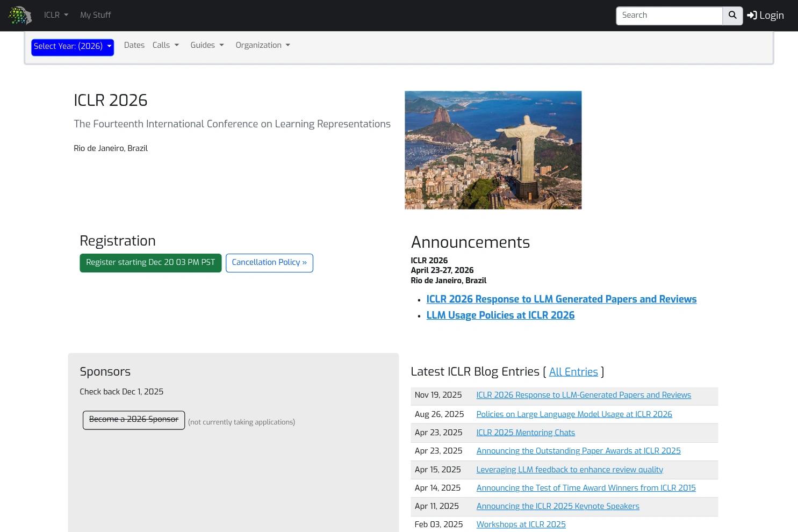Select the text 'Check back Dec 1, 2025'
Image resolution: width=798 pixels, height=532 pixels.
(x=121, y=392)
